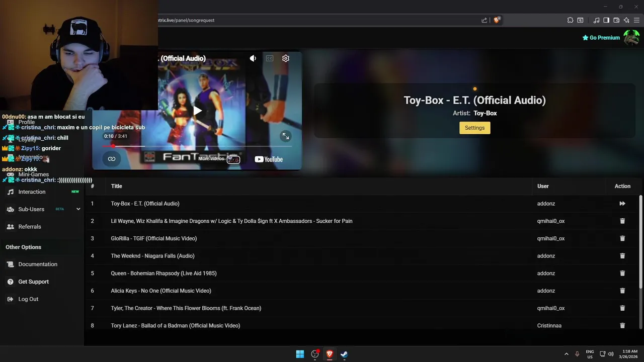Click the taskbar app with red badge

(x=315, y=354)
